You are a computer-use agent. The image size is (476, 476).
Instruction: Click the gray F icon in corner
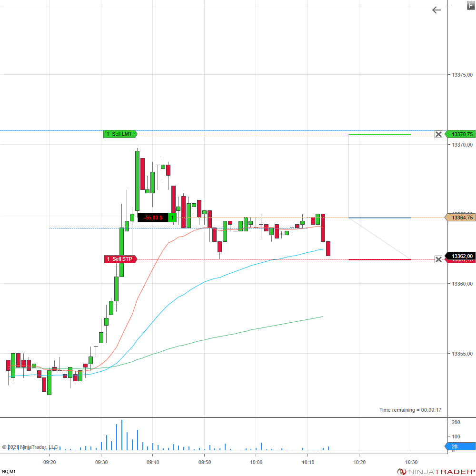point(471,5)
